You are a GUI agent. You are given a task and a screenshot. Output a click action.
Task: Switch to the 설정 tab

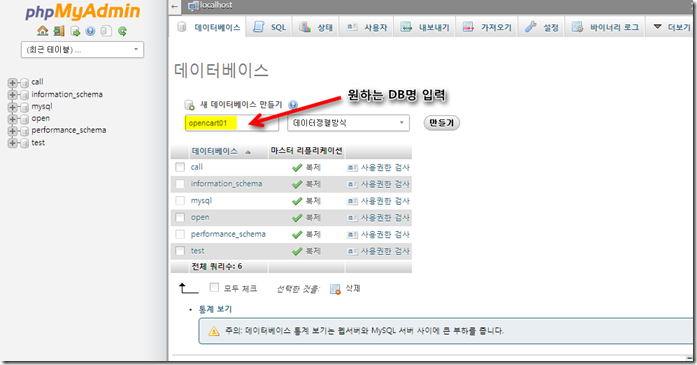click(x=541, y=27)
